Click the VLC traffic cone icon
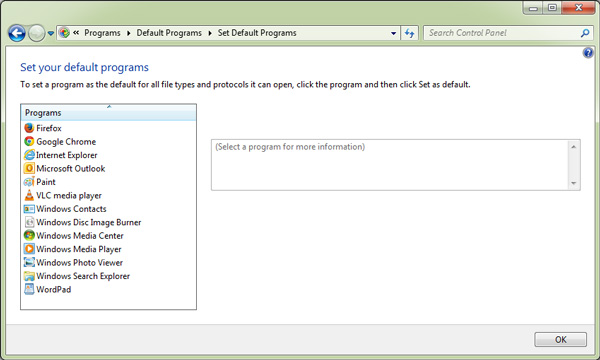The height and width of the screenshot is (360, 600). (x=29, y=195)
